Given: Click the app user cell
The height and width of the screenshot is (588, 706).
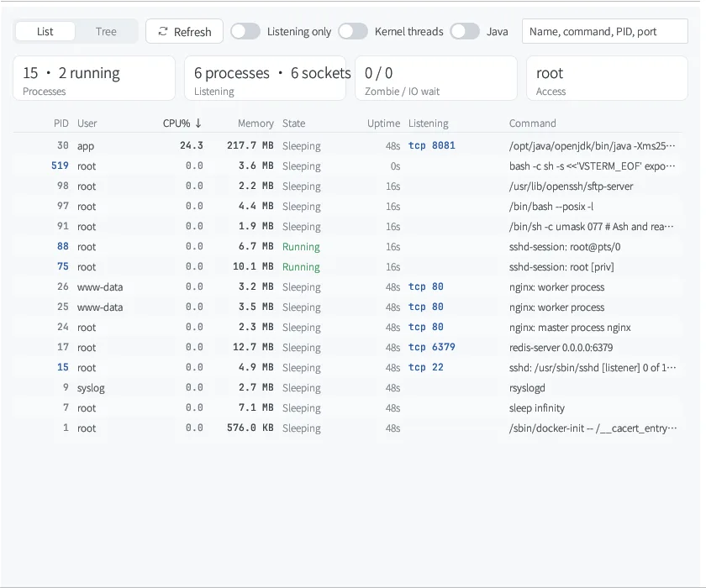Looking at the screenshot, I should pyautogui.click(x=86, y=146).
